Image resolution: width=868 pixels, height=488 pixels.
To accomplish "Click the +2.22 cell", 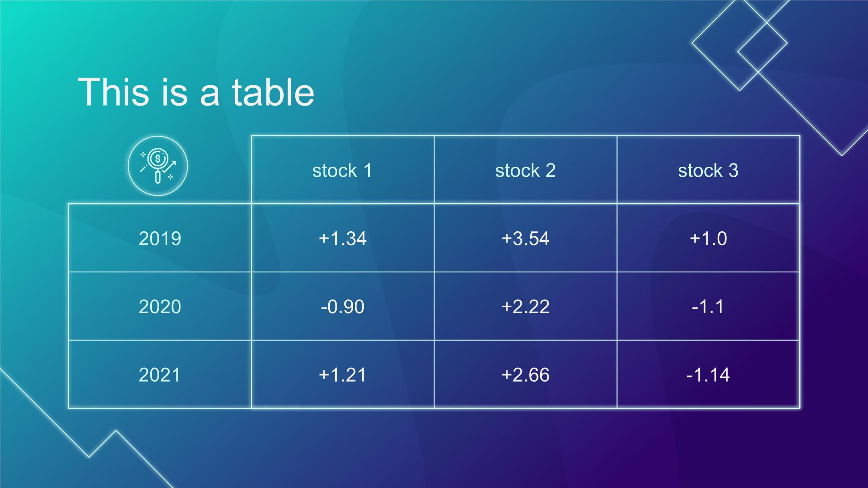I will click(x=525, y=306).
